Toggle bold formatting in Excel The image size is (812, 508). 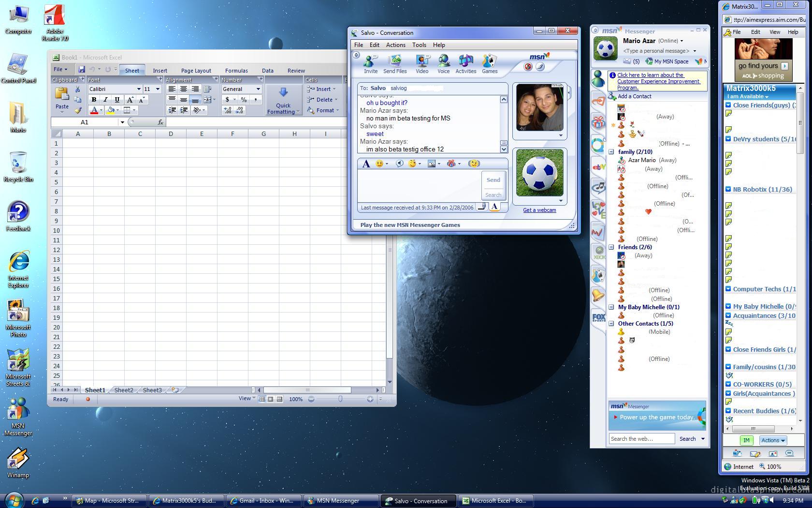93,99
